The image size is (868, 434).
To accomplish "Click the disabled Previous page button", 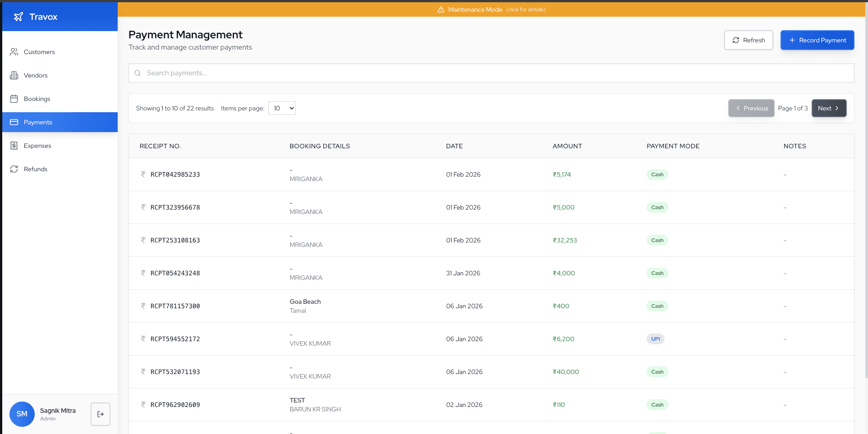I will (751, 108).
